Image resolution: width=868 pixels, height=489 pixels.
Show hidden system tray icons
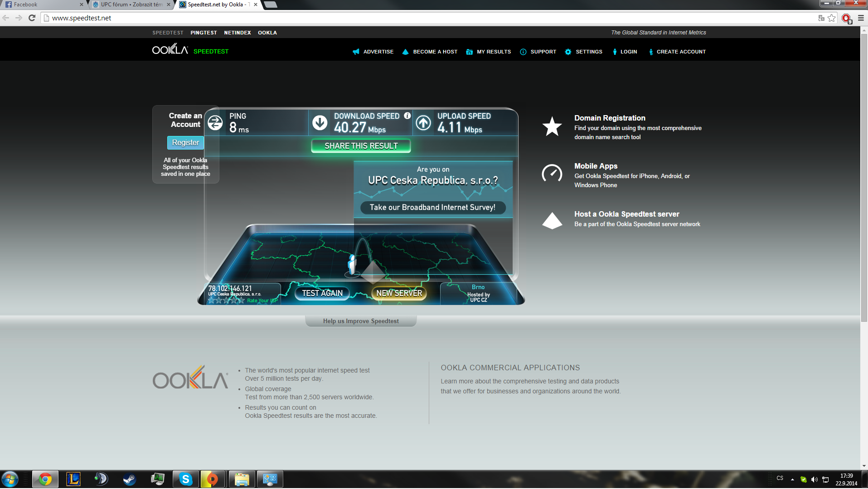click(792, 479)
